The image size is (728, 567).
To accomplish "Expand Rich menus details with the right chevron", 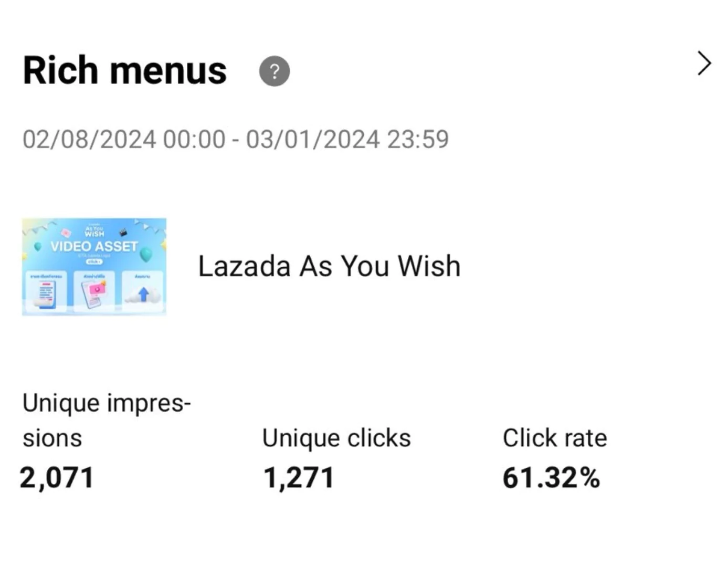I will (x=704, y=64).
